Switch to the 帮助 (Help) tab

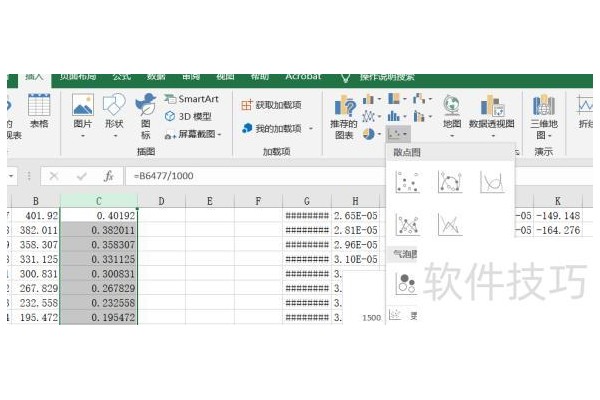point(259,77)
